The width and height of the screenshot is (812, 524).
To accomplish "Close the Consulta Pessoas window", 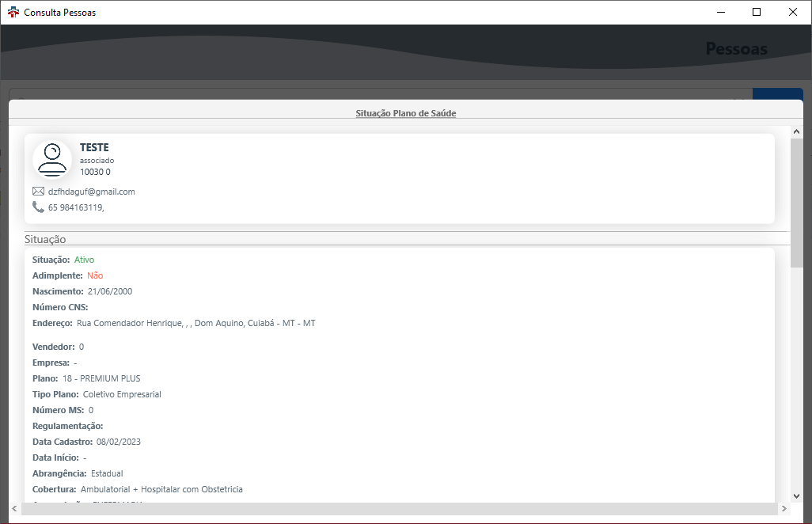I will (x=793, y=13).
